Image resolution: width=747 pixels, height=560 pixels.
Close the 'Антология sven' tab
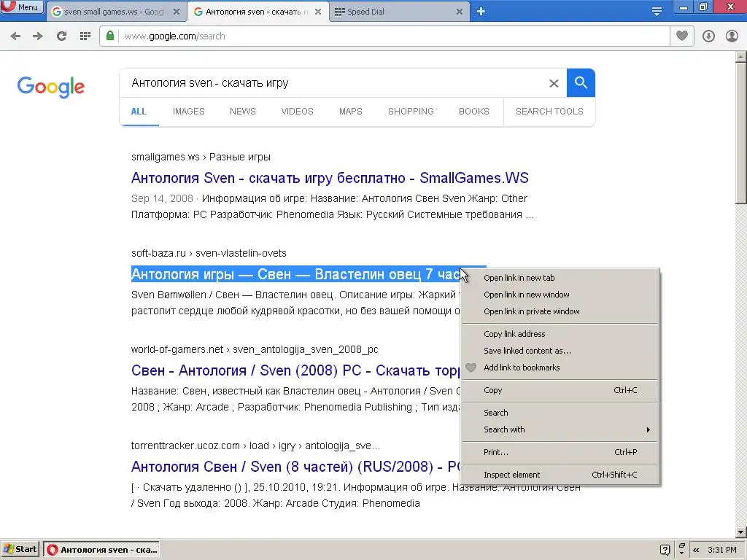click(x=318, y=12)
